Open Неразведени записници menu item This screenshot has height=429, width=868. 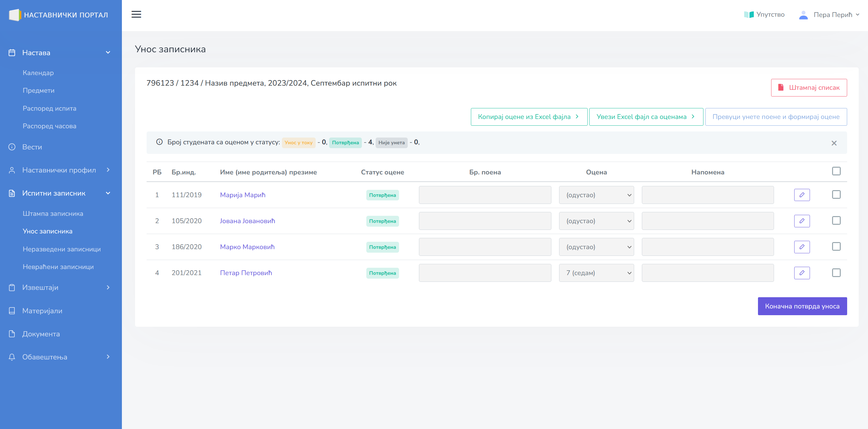(x=62, y=249)
